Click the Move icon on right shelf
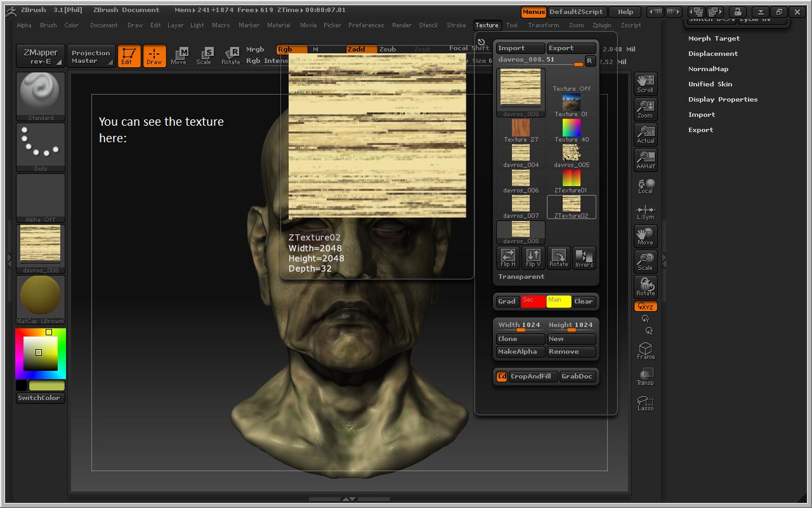 [x=645, y=236]
